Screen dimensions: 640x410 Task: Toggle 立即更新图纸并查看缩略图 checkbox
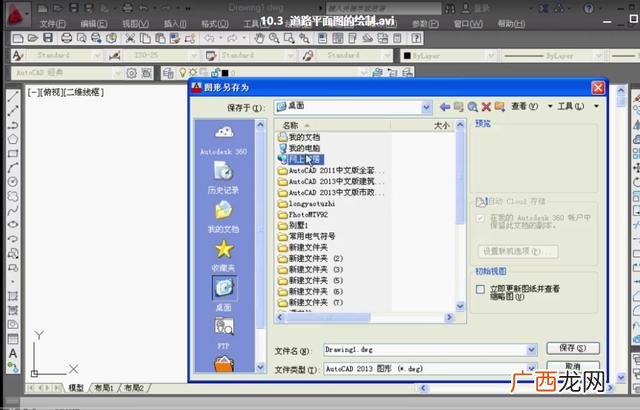coord(480,289)
